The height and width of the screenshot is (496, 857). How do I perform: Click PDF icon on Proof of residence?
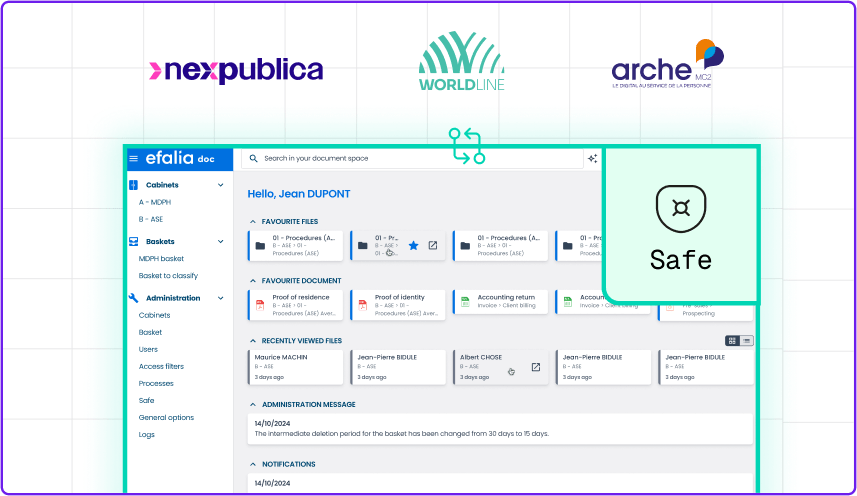[260, 305]
